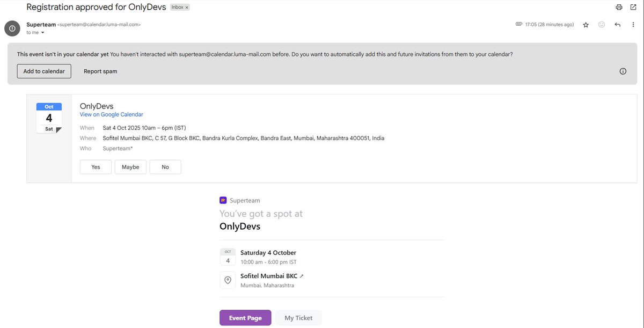
Task: Click the bold OnlyDevs heading in the email body
Action: click(x=240, y=227)
